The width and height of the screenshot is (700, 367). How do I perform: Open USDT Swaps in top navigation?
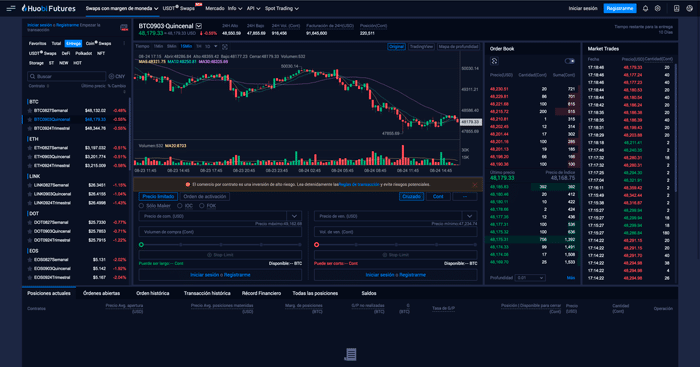coord(179,8)
